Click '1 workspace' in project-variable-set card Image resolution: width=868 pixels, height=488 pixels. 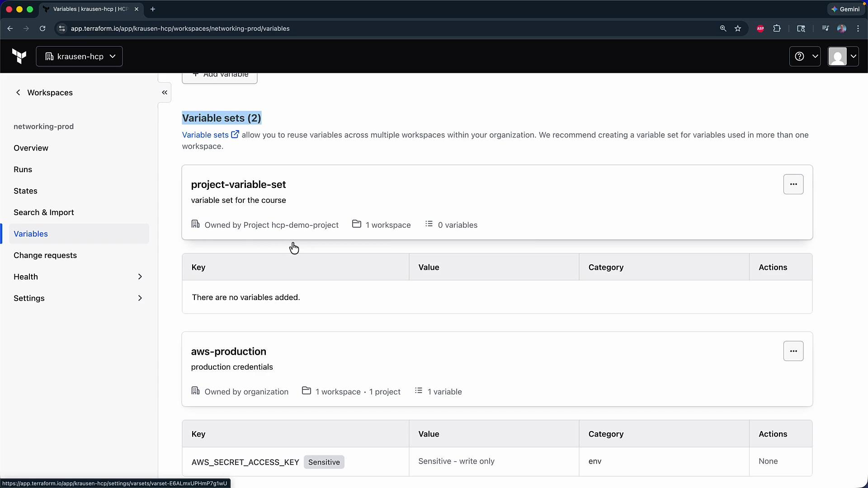click(388, 225)
